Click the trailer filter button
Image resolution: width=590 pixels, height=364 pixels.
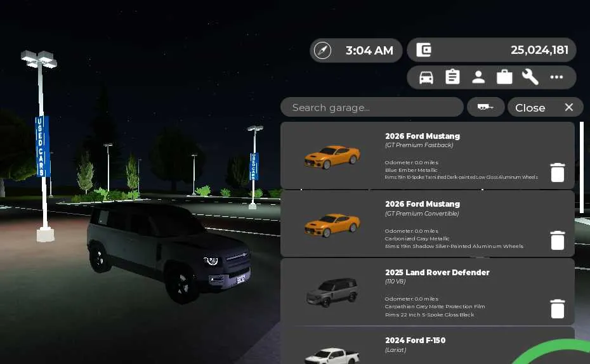coord(485,107)
